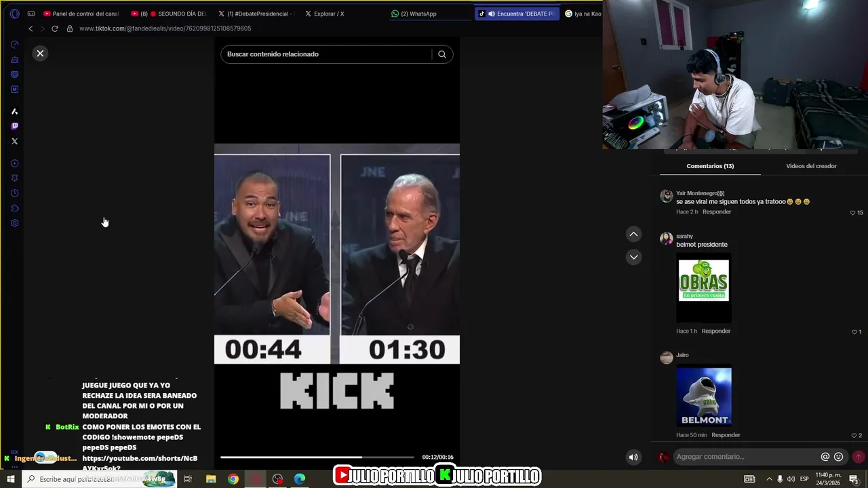Reply to Yair Montenegro's comment

(717, 212)
